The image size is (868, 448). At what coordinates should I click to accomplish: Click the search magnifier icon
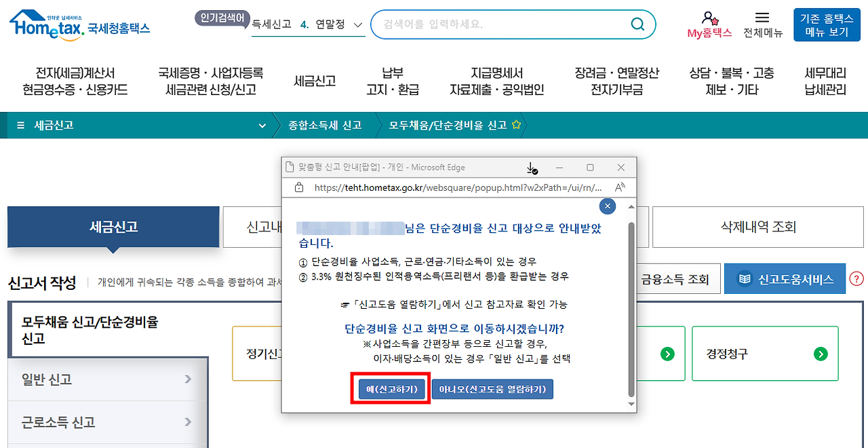[636, 24]
